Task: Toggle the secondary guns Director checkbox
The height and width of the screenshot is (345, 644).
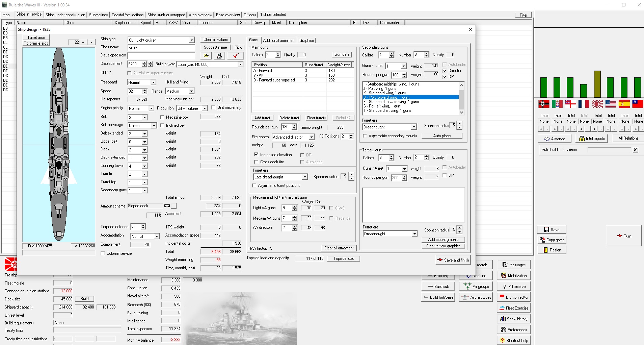Action: (445, 71)
